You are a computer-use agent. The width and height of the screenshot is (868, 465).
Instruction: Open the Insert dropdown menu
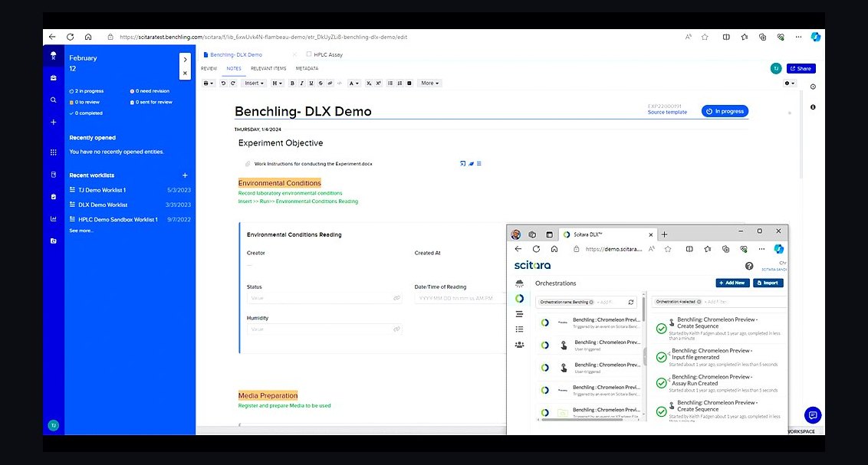tap(254, 83)
